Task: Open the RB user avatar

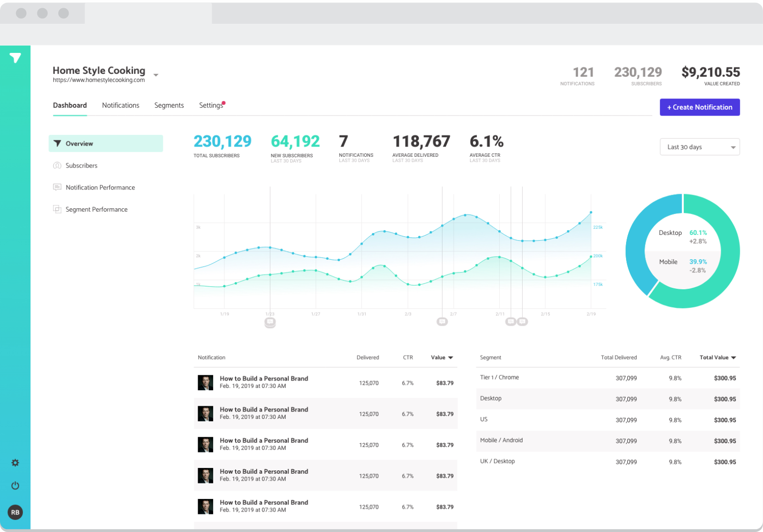Action: point(15,512)
